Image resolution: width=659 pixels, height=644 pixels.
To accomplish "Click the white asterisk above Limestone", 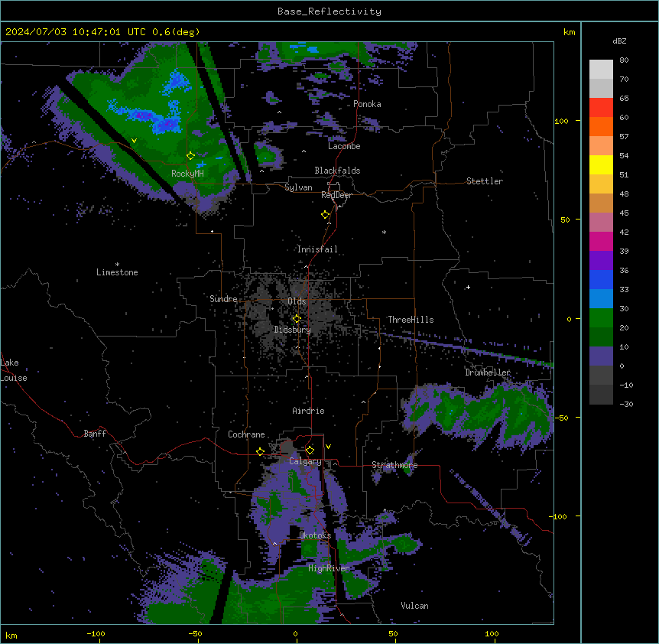I will point(117,265).
